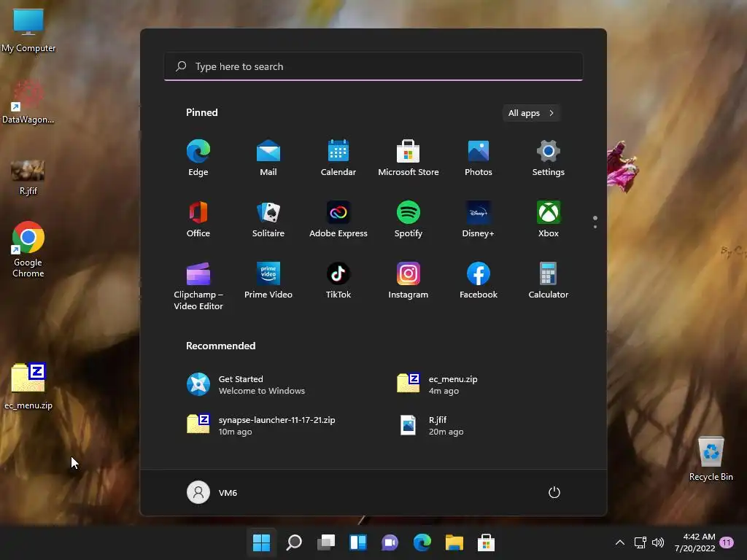This screenshot has width=747, height=560.
Task: Click the Power button
Action: [x=554, y=492]
